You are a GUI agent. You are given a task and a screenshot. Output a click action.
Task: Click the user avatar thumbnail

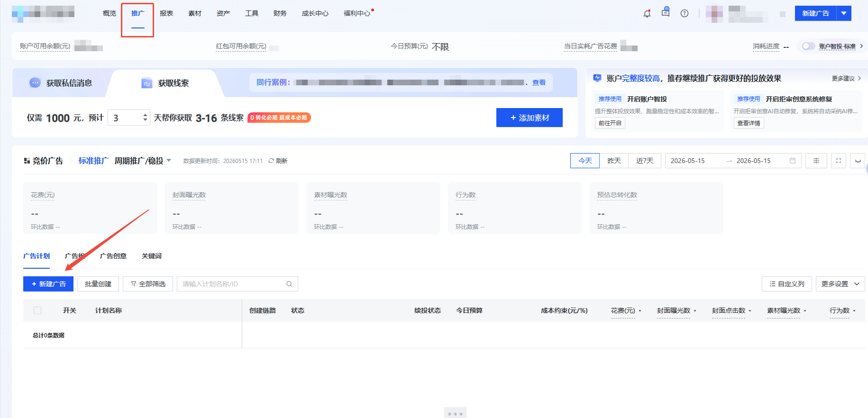tap(714, 14)
